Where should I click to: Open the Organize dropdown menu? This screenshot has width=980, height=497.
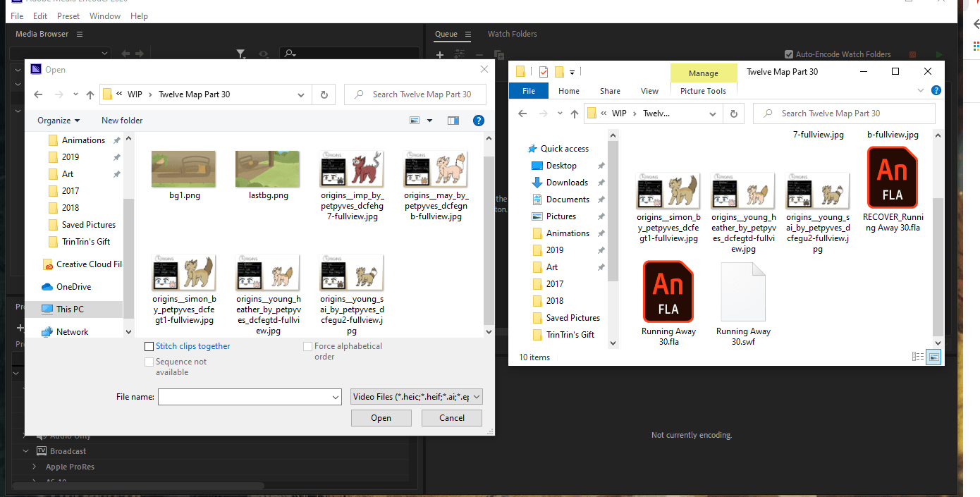pos(58,120)
